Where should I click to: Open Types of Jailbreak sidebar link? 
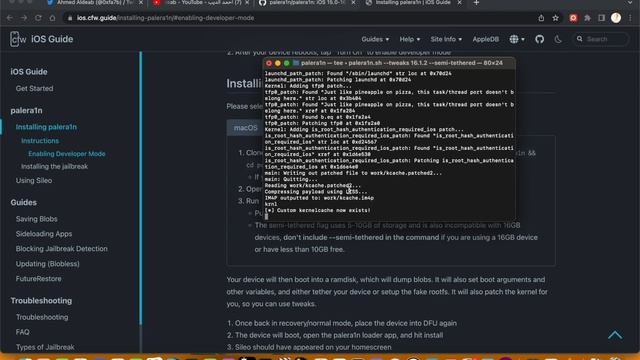[x=45, y=347]
